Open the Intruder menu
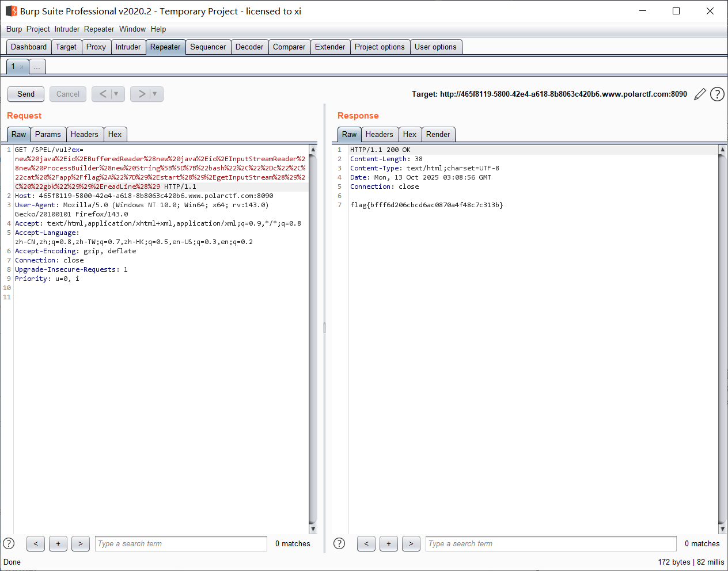Image resolution: width=728 pixels, height=571 pixels. click(67, 29)
